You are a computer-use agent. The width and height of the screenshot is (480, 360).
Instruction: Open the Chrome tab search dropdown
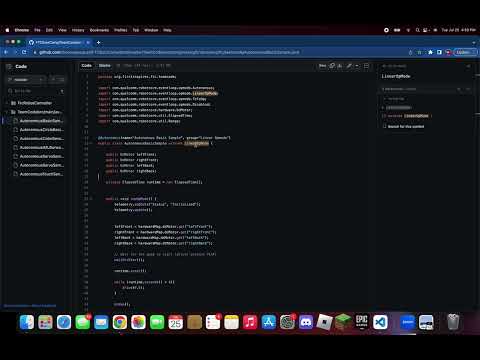tap(474, 42)
